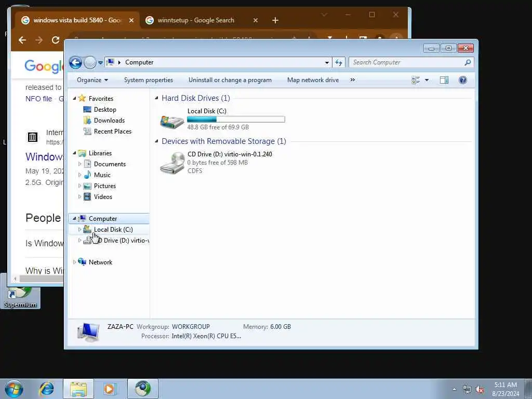Close the winntsetup browser tab
Viewport: 532px width, 399px height.
(256, 20)
